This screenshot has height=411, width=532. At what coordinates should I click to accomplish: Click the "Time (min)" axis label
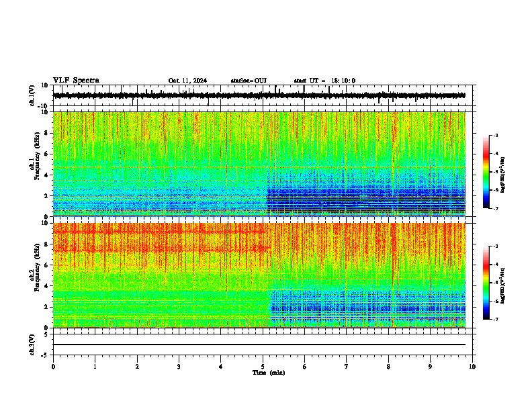click(269, 373)
